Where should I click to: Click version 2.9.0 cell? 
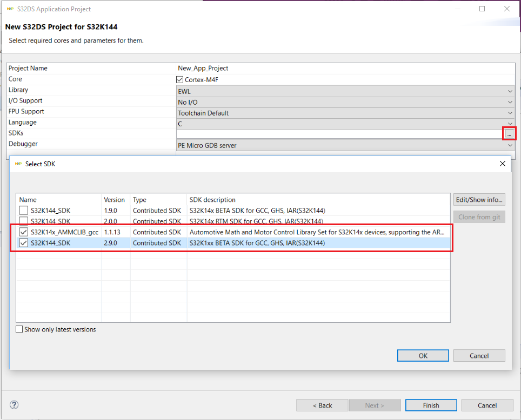110,243
